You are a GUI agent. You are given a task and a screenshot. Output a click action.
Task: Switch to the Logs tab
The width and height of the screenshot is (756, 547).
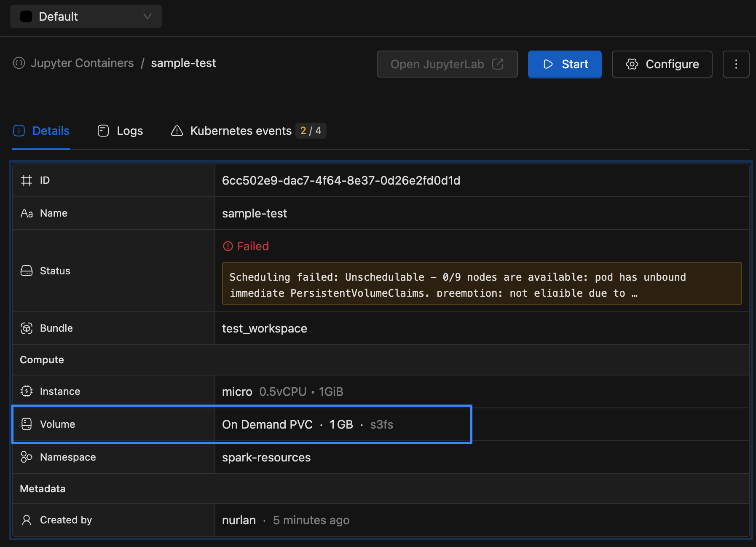120,131
